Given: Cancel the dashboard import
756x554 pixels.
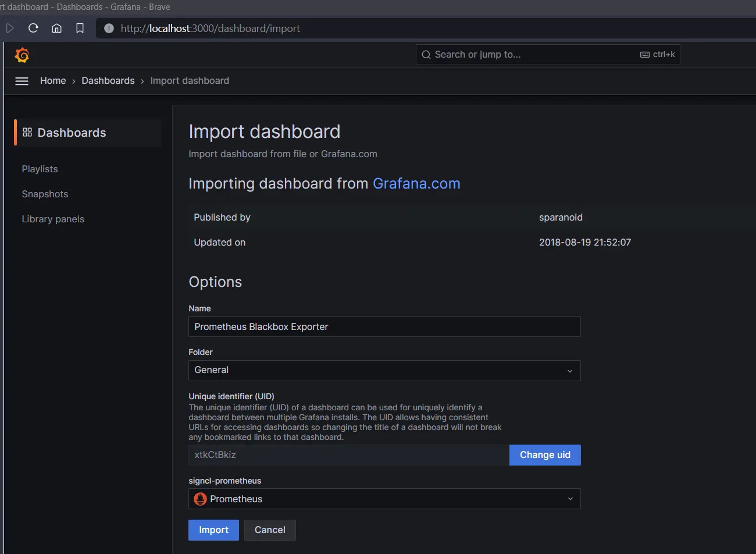Looking at the screenshot, I should coord(270,530).
